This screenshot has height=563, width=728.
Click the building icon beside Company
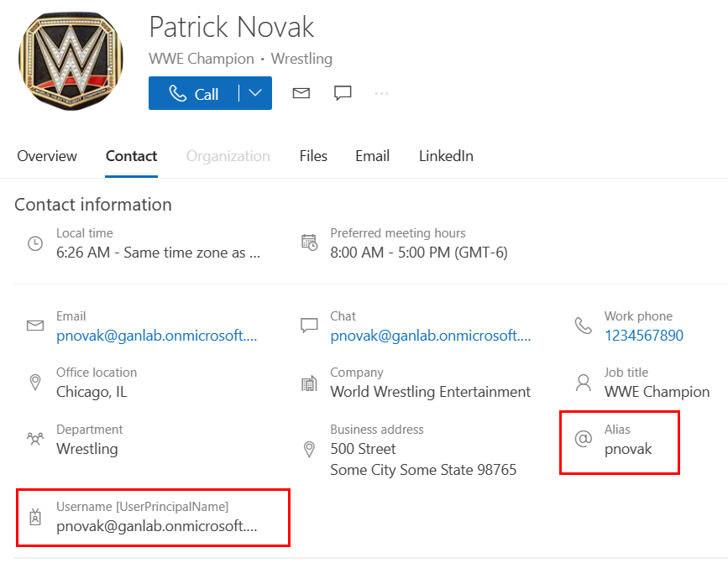click(x=309, y=383)
